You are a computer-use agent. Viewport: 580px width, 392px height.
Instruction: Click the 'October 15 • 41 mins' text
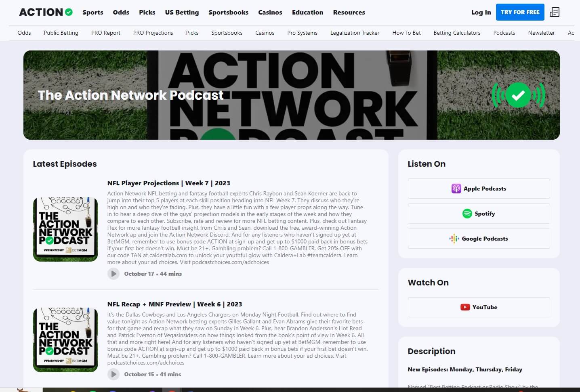coord(153,374)
